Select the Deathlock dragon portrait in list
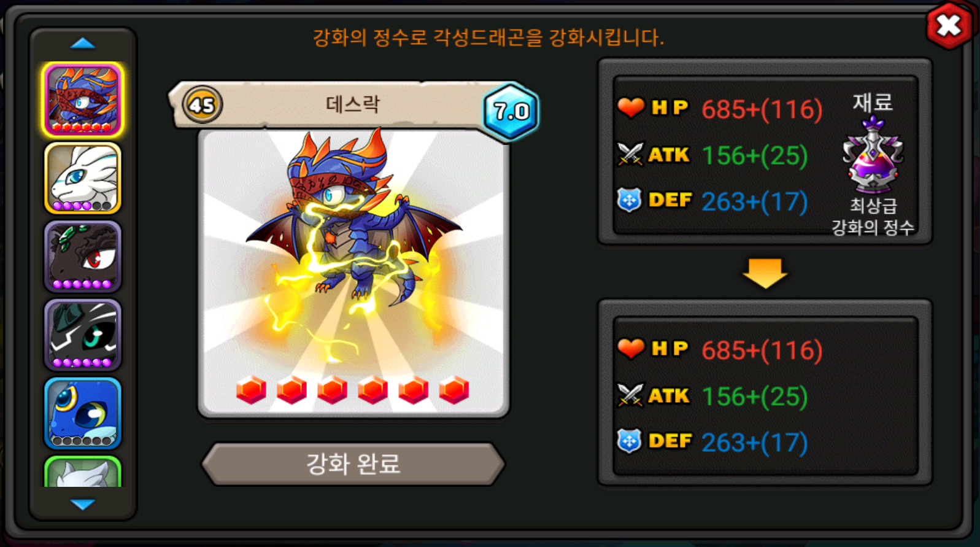 (x=83, y=99)
